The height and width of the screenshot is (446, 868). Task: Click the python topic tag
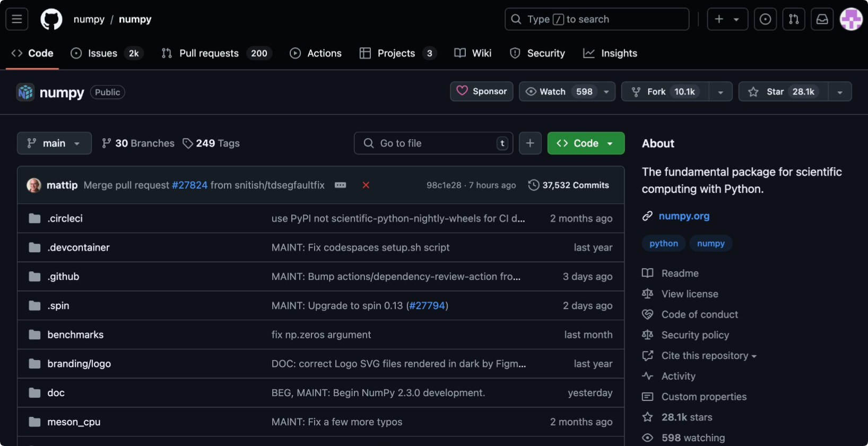tap(664, 244)
